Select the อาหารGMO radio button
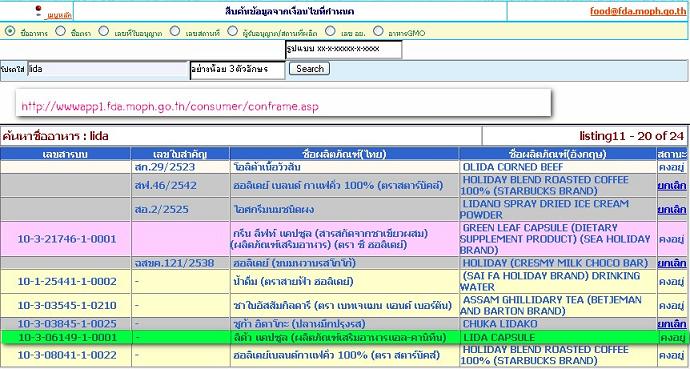Screen dimensions: 690x369 (x=378, y=31)
